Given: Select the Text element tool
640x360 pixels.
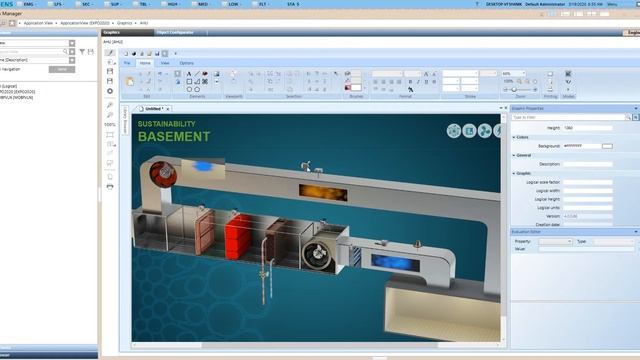Looking at the screenshot, I should (x=189, y=74).
